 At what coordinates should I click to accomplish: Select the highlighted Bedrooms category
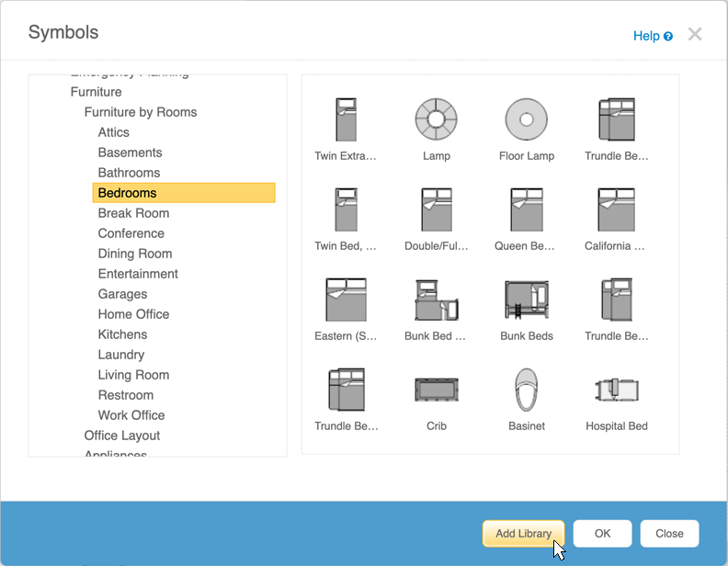point(184,193)
